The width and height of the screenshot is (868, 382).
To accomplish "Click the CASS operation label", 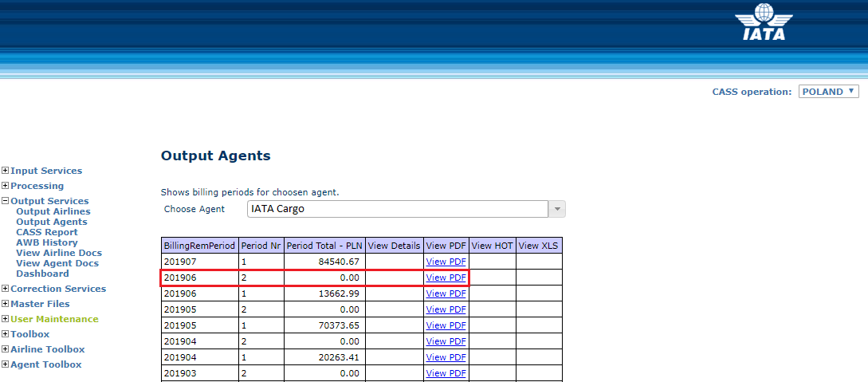I will pyautogui.click(x=752, y=92).
